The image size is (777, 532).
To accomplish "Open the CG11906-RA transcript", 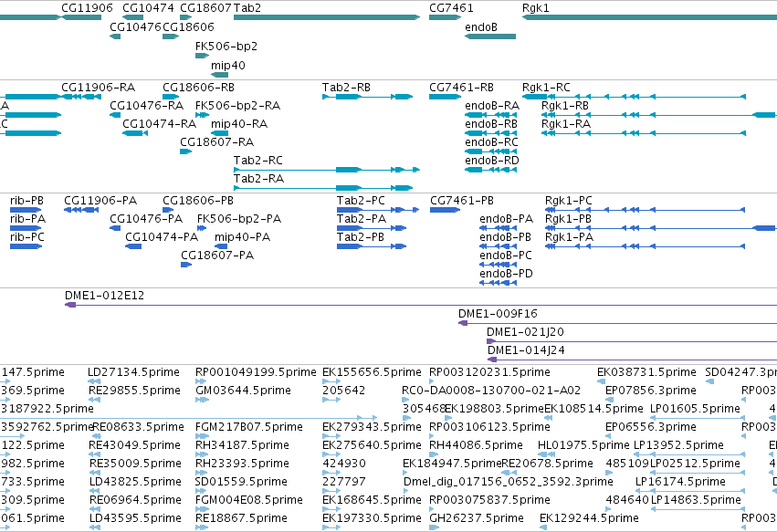I will coord(81,97).
